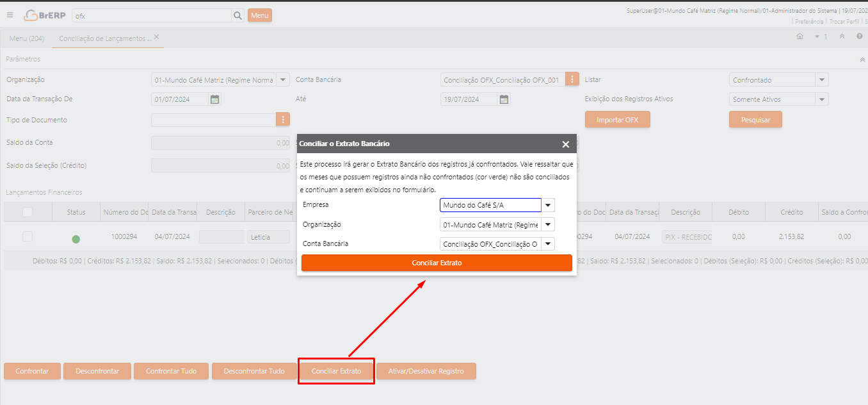Select the Conciliação de Lançamentos tab

click(105, 38)
